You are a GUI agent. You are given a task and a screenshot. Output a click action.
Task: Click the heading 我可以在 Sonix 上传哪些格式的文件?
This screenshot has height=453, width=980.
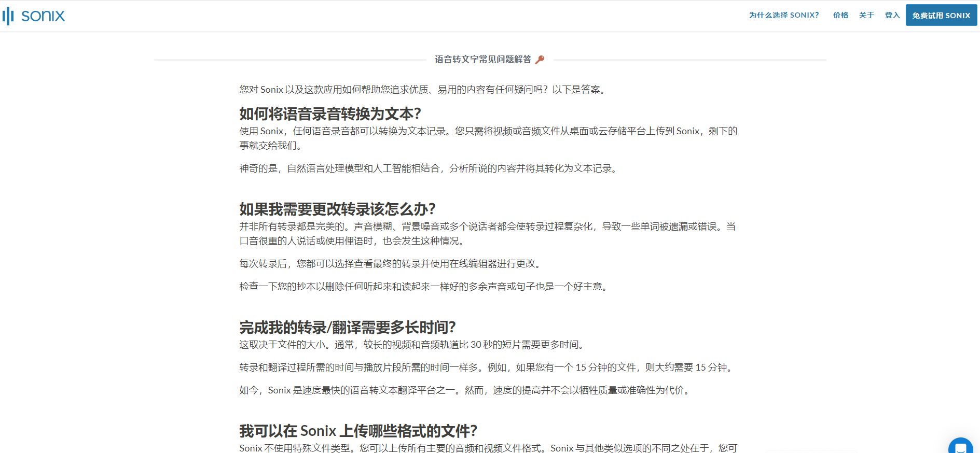pos(358,431)
